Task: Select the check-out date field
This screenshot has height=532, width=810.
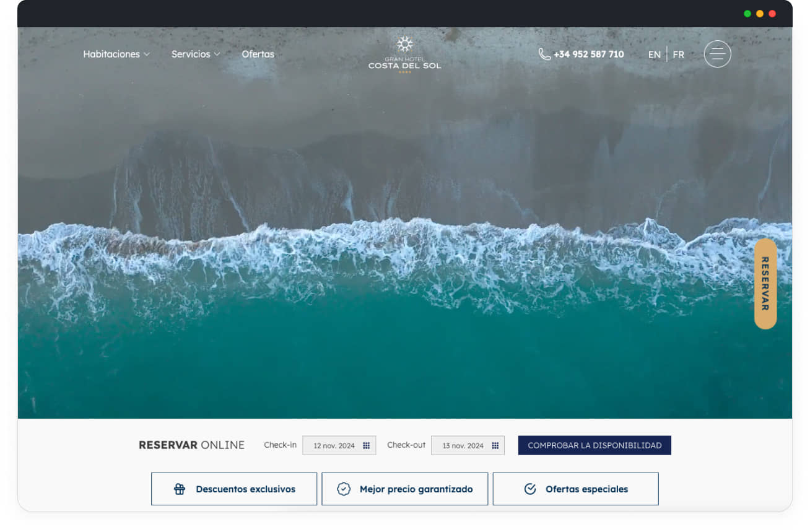Action: [463, 445]
